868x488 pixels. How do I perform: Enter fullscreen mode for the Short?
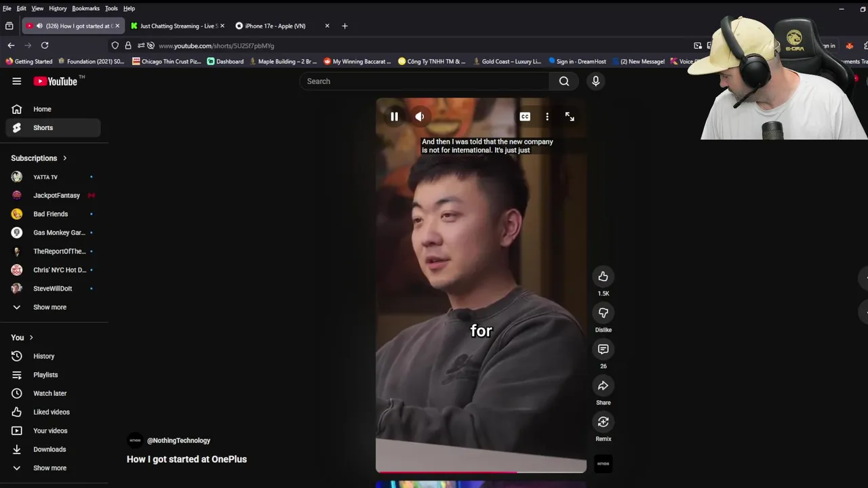570,117
